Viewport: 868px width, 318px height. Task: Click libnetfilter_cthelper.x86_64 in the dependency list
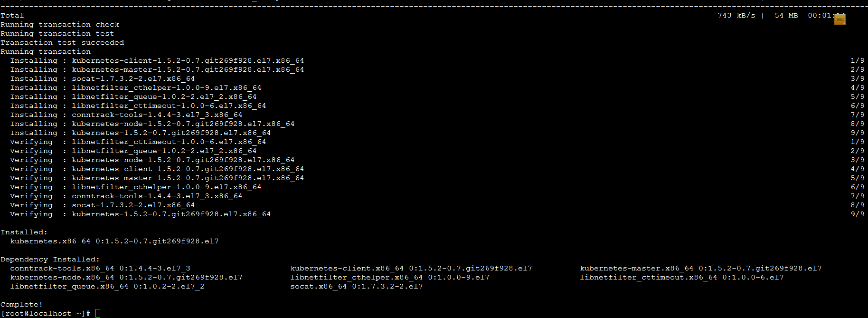[x=356, y=277]
